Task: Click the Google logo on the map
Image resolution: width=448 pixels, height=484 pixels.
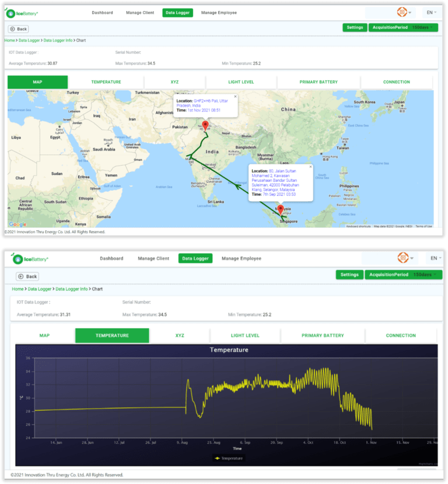Action: pos(17,225)
